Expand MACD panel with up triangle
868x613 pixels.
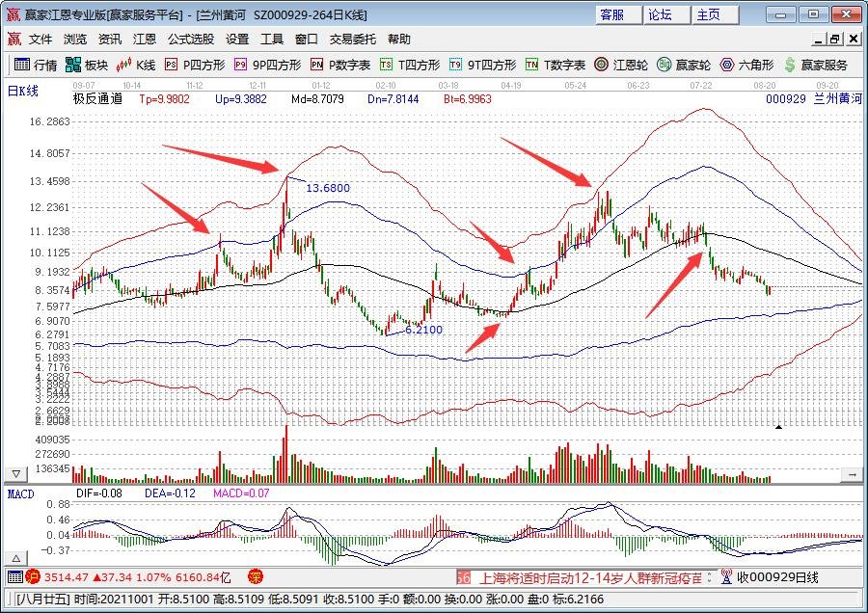(x=16, y=558)
